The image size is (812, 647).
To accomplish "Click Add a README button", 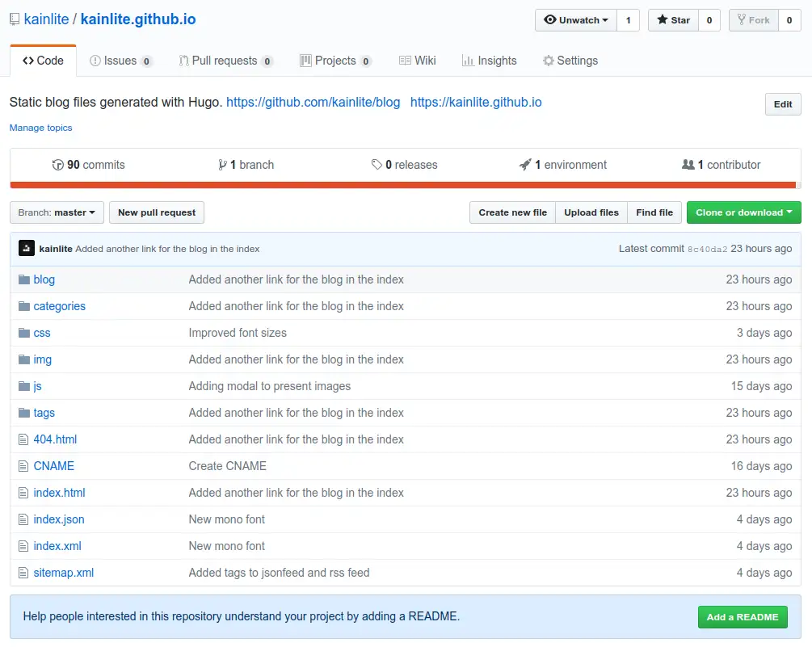I will coord(743,617).
